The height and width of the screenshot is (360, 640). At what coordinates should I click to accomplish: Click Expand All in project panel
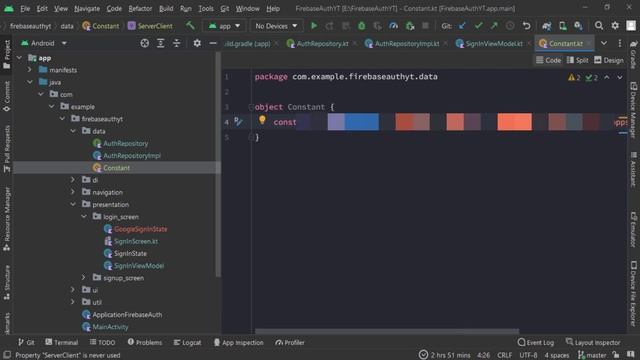pos(160,43)
